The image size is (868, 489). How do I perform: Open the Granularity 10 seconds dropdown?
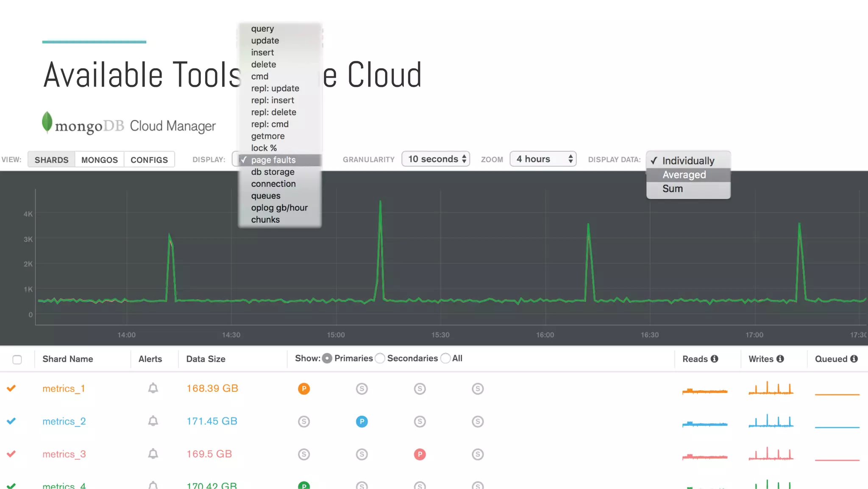point(436,159)
